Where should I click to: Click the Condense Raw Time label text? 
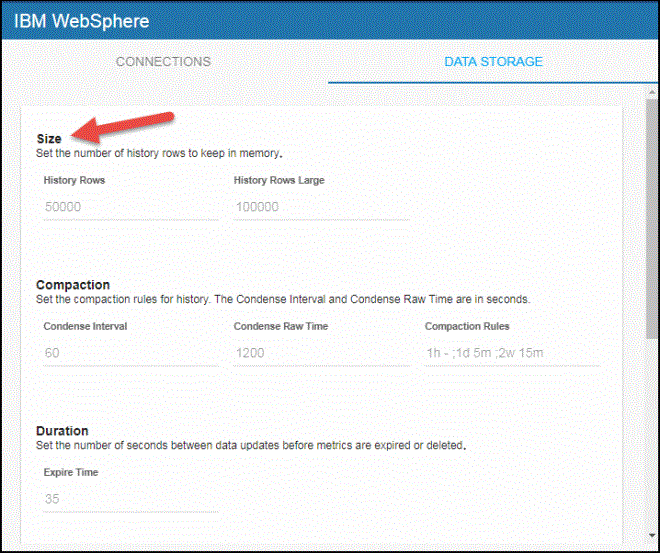[x=281, y=326]
